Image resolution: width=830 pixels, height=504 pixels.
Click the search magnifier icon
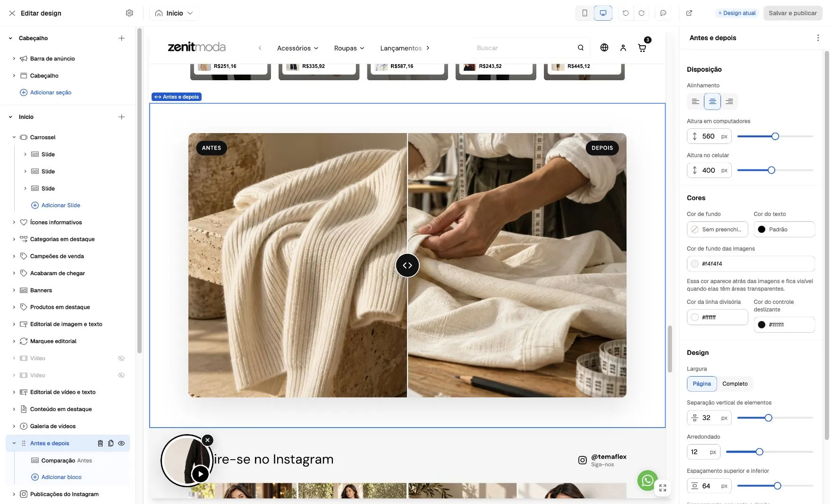click(x=581, y=48)
